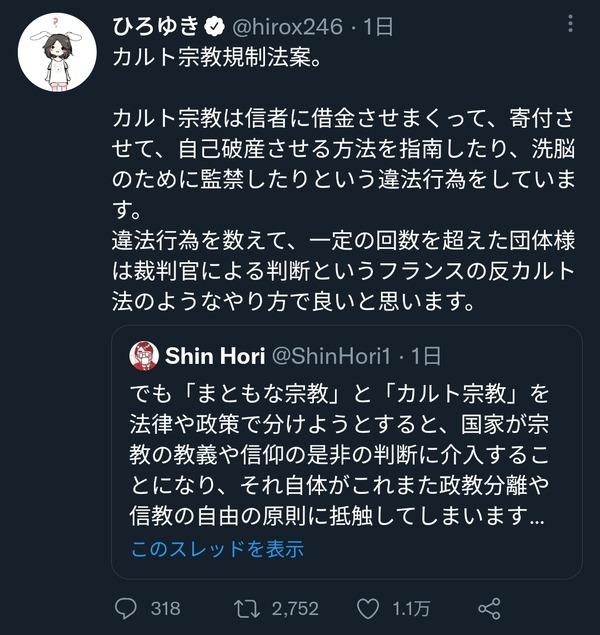600x635 pixels.
Task: Click the reply speech bubble icon
Action: click(x=126, y=609)
